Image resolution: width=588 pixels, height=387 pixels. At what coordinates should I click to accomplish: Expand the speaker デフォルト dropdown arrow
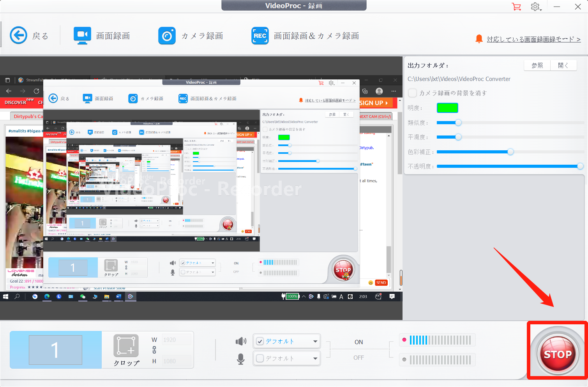pyautogui.click(x=315, y=341)
